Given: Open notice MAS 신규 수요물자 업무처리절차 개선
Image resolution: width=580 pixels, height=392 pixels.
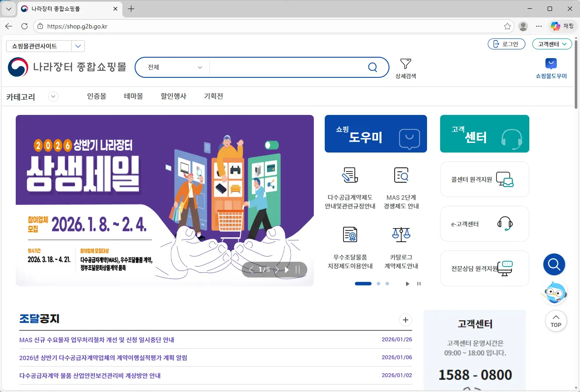Looking at the screenshot, I should click(x=97, y=340).
